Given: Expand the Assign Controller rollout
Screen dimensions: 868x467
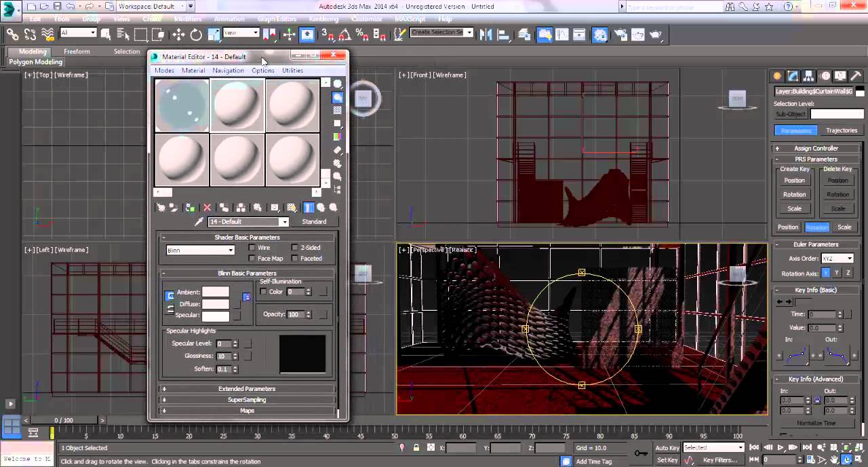Looking at the screenshot, I should click(816, 148).
